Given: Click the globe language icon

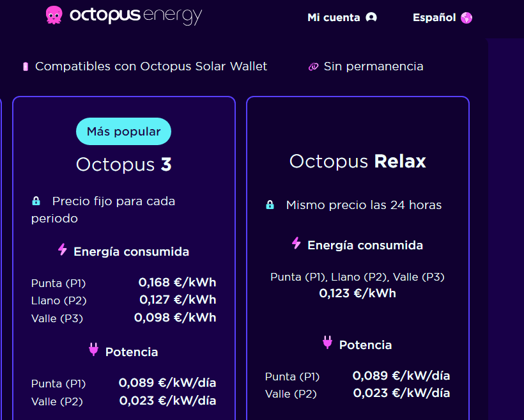Looking at the screenshot, I should coord(466,17).
